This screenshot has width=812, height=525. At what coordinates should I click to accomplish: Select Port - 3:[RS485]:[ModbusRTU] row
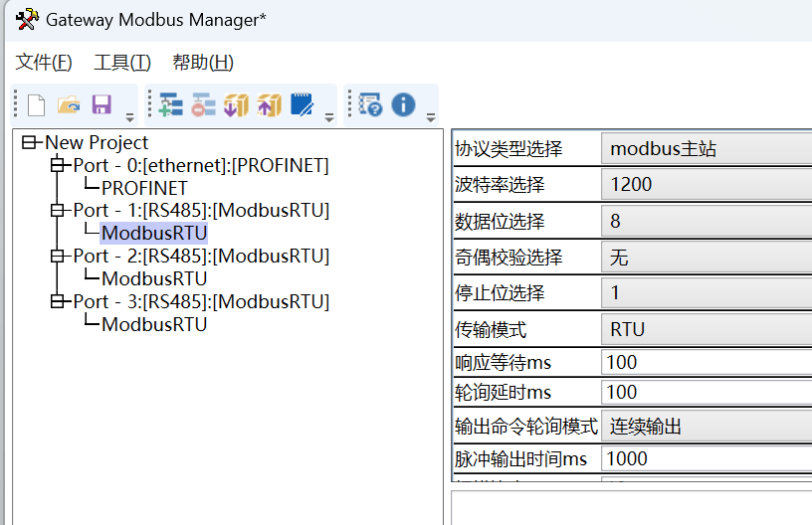(201, 301)
